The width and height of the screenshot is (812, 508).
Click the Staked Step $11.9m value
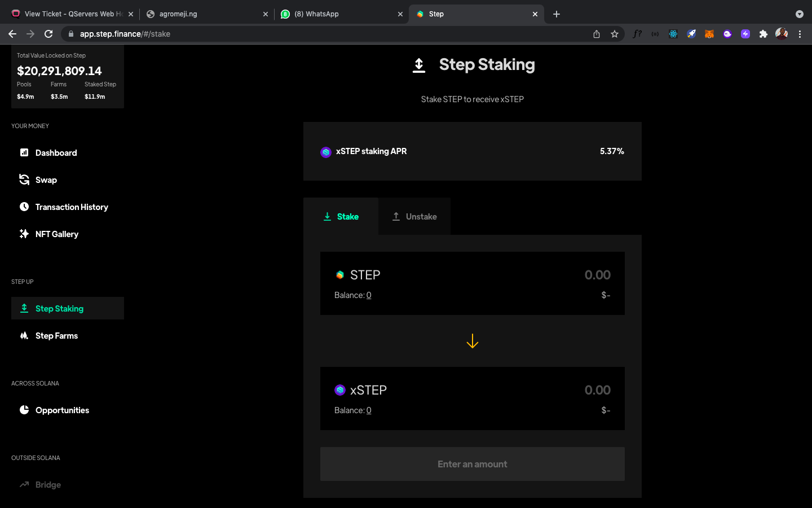pyautogui.click(x=95, y=97)
